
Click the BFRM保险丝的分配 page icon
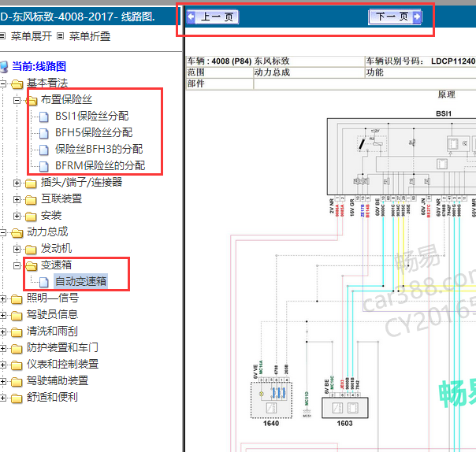pyautogui.click(x=44, y=166)
